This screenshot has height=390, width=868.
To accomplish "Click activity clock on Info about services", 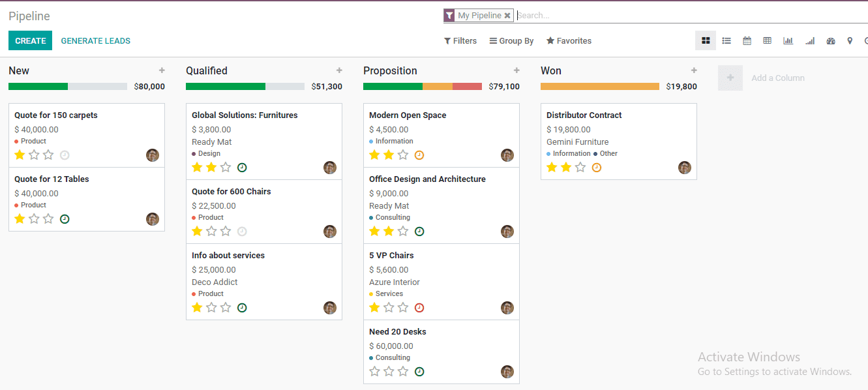I will click(x=242, y=308).
